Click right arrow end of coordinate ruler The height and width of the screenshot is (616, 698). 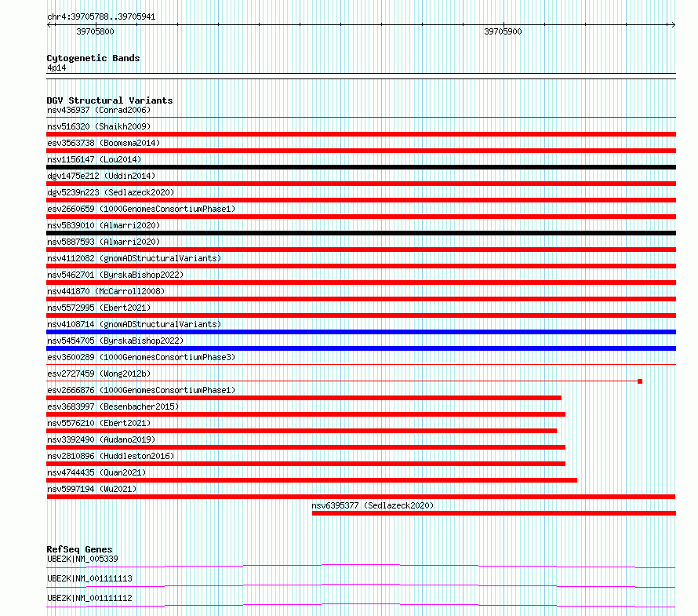pyautogui.click(x=673, y=25)
